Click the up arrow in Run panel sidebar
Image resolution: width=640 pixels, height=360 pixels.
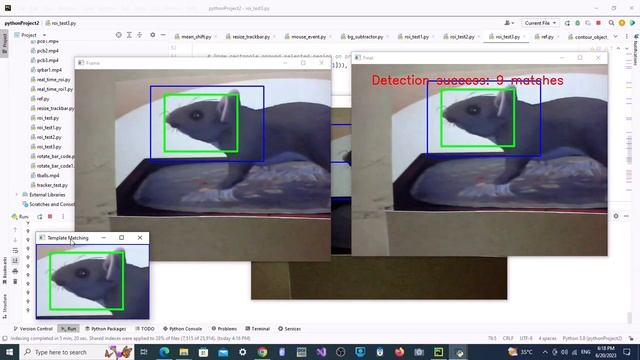point(15,230)
